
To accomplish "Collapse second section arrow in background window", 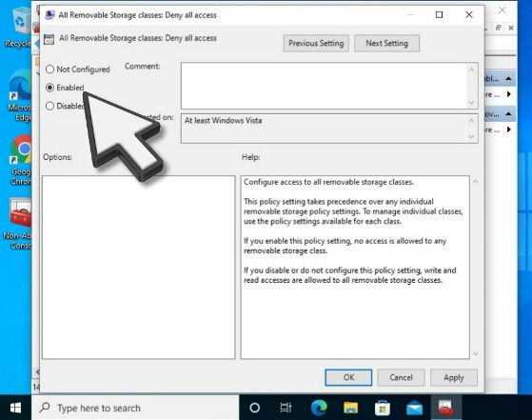I will pos(508,113).
